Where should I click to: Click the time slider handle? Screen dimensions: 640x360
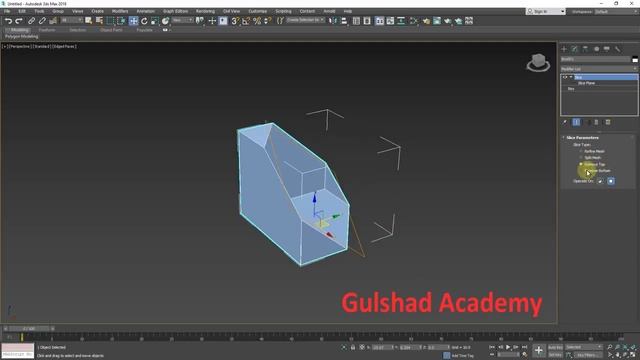click(x=29, y=329)
